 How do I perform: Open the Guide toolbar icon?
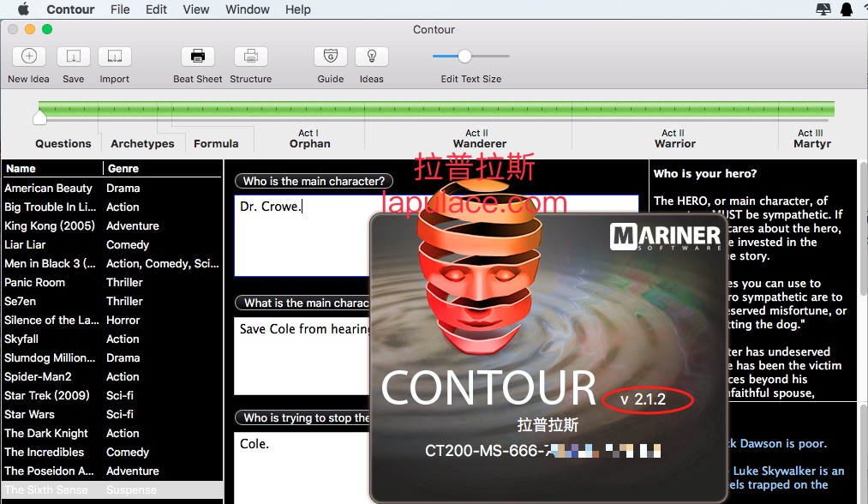click(331, 57)
